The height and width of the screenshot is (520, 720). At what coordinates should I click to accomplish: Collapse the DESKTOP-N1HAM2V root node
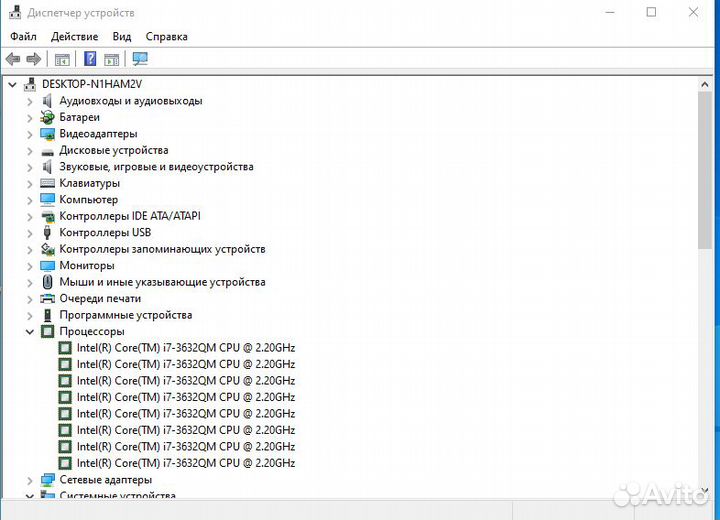pos(13,85)
